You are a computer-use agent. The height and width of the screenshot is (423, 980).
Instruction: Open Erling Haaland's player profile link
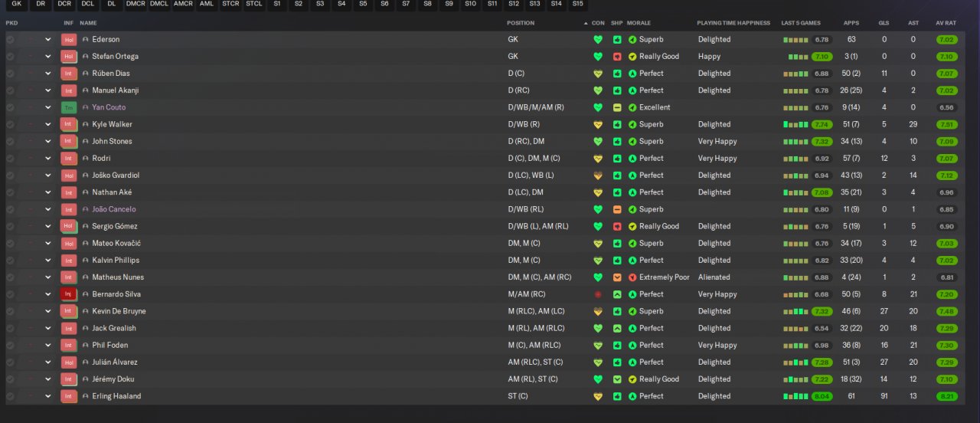pos(116,396)
